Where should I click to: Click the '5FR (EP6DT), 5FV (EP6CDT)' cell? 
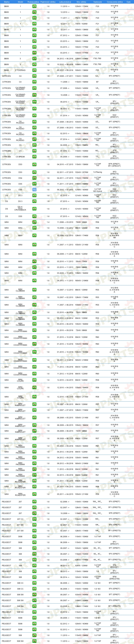click(114, 165)
